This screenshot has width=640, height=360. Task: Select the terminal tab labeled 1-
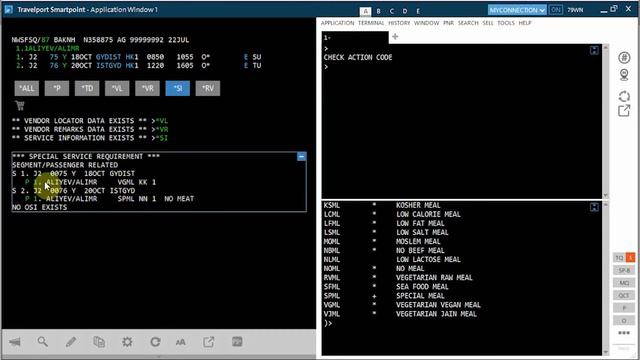click(355, 38)
